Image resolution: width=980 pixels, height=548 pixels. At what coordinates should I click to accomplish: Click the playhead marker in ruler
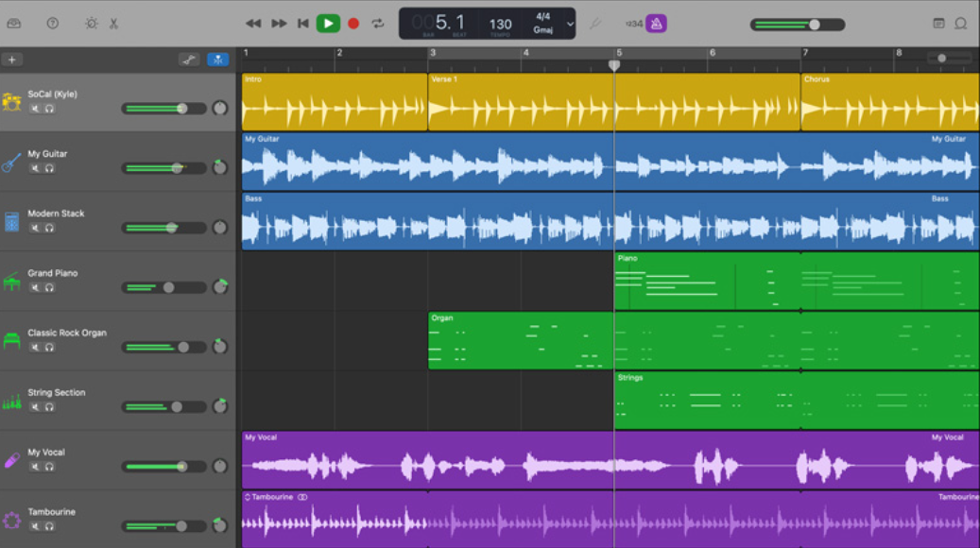[x=614, y=65]
